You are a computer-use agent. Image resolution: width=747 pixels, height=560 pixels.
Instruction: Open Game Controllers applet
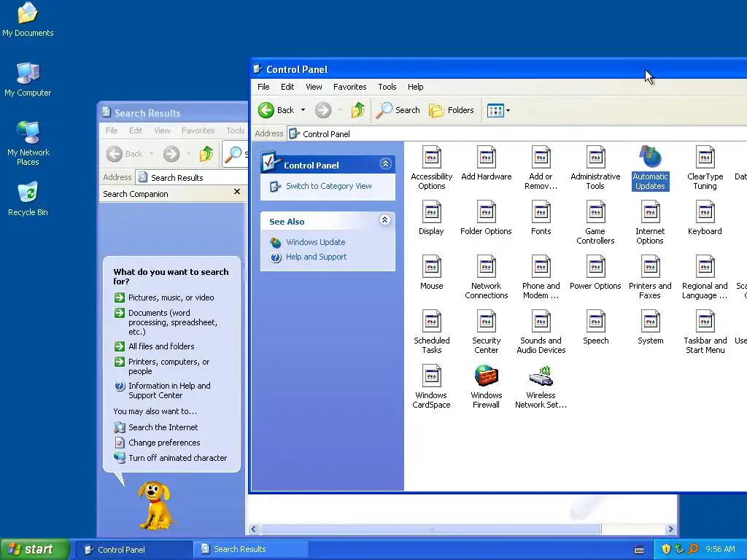pyautogui.click(x=595, y=222)
